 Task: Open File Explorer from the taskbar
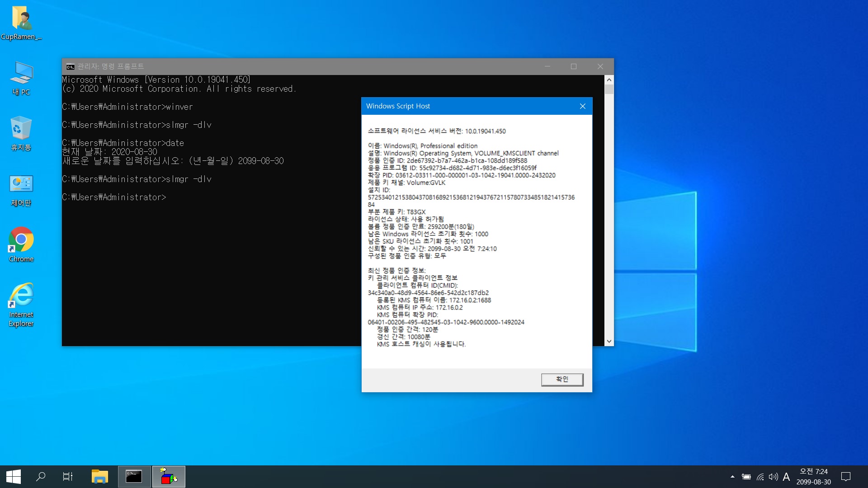coord(99,477)
